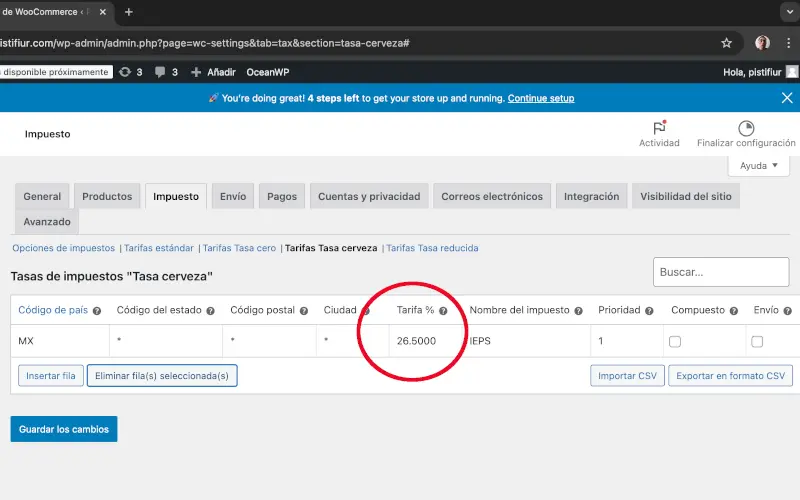This screenshot has height=500, width=800.
Task: Open the Añadir new content menu
Action: tap(213, 72)
